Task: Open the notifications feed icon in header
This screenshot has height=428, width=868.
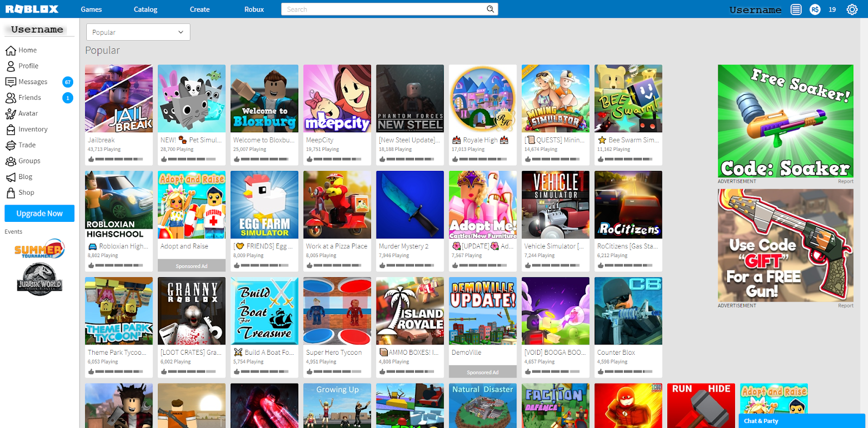Action: (796, 9)
